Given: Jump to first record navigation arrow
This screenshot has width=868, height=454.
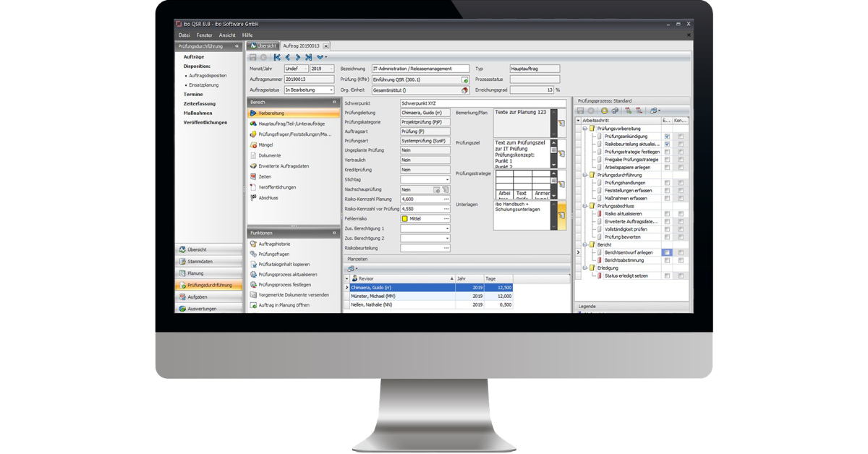Looking at the screenshot, I should click(277, 57).
